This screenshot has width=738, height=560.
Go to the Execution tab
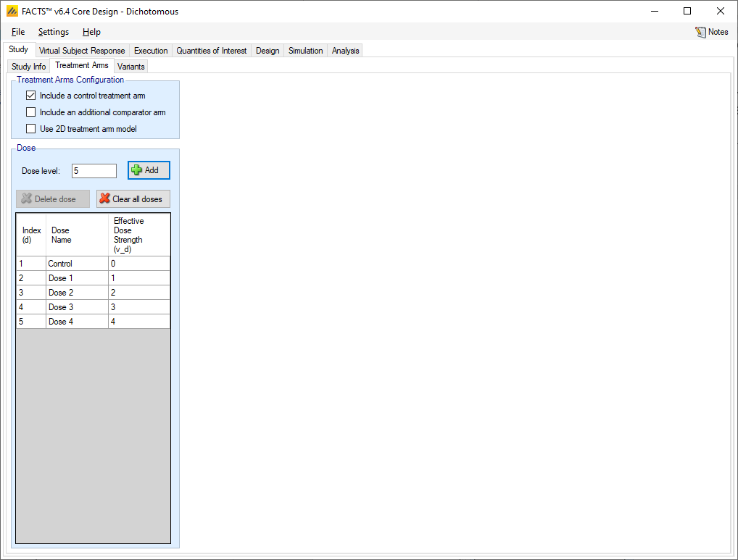tap(151, 51)
